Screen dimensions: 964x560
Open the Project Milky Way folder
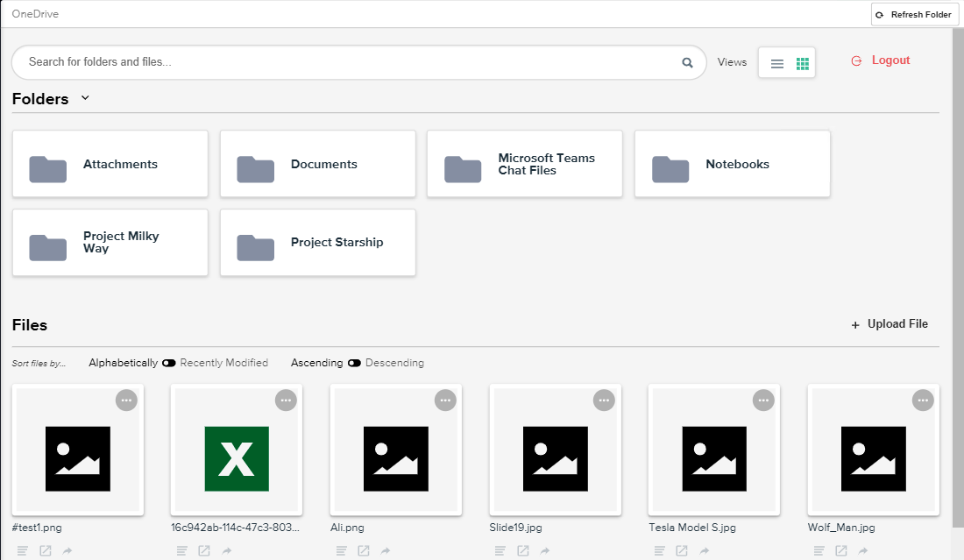110,242
